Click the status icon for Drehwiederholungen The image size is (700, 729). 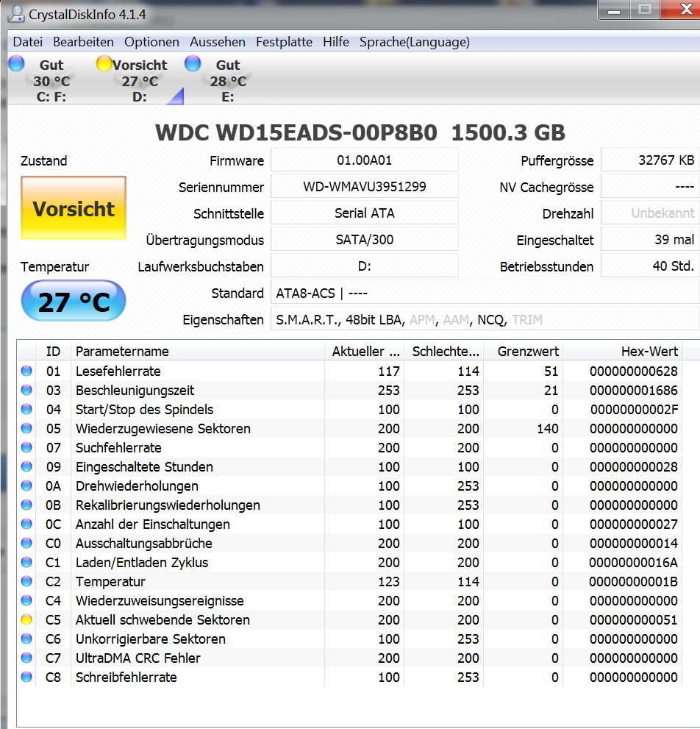[26, 486]
